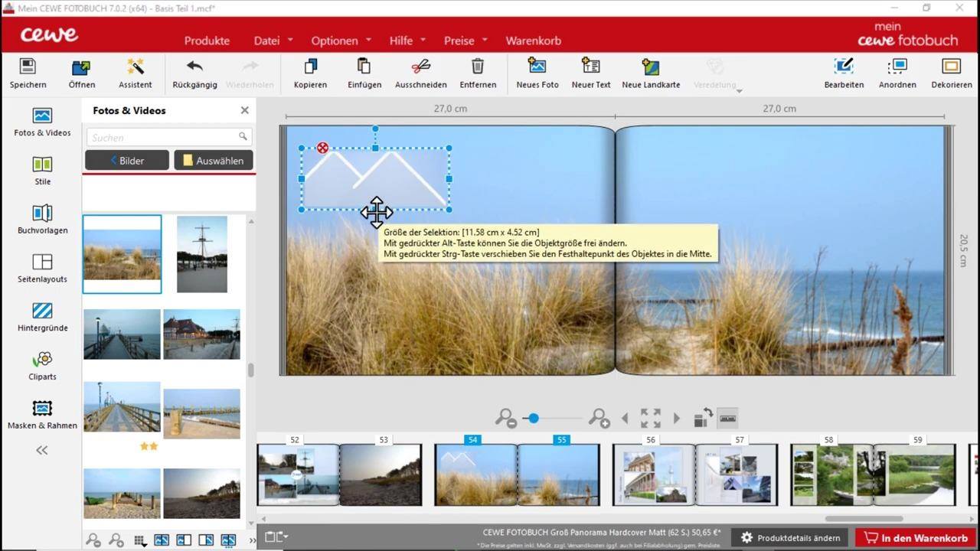
Task: Open the thumbnail grid view dropdown
Action: click(x=140, y=540)
